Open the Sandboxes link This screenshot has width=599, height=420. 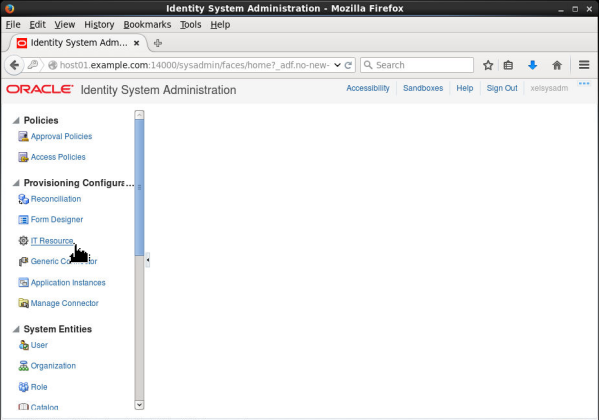(x=423, y=88)
